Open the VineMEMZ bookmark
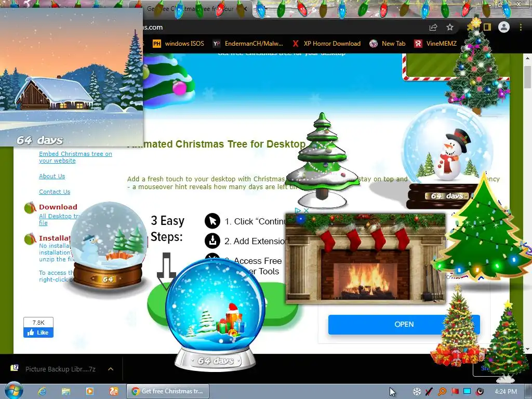The height and width of the screenshot is (399, 532). [435, 44]
